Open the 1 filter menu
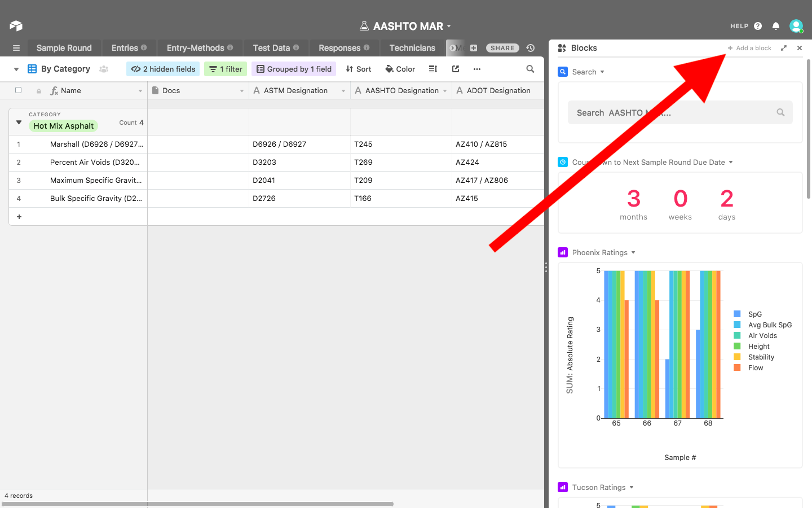 [226, 69]
